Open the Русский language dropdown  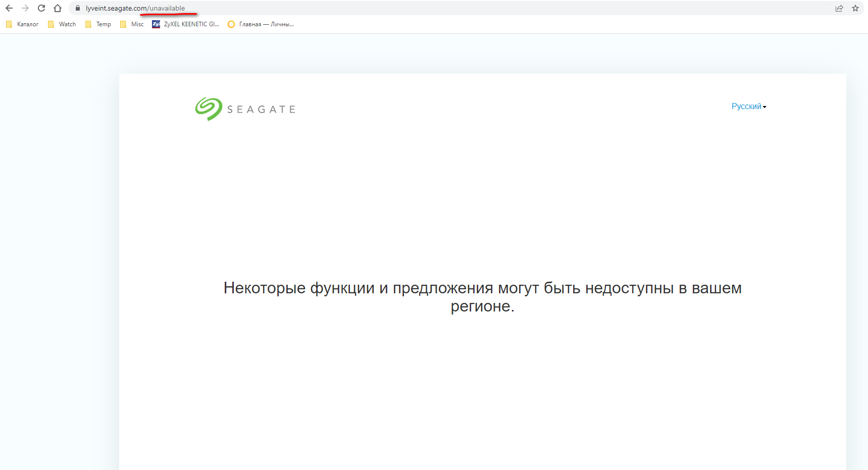[x=748, y=107]
